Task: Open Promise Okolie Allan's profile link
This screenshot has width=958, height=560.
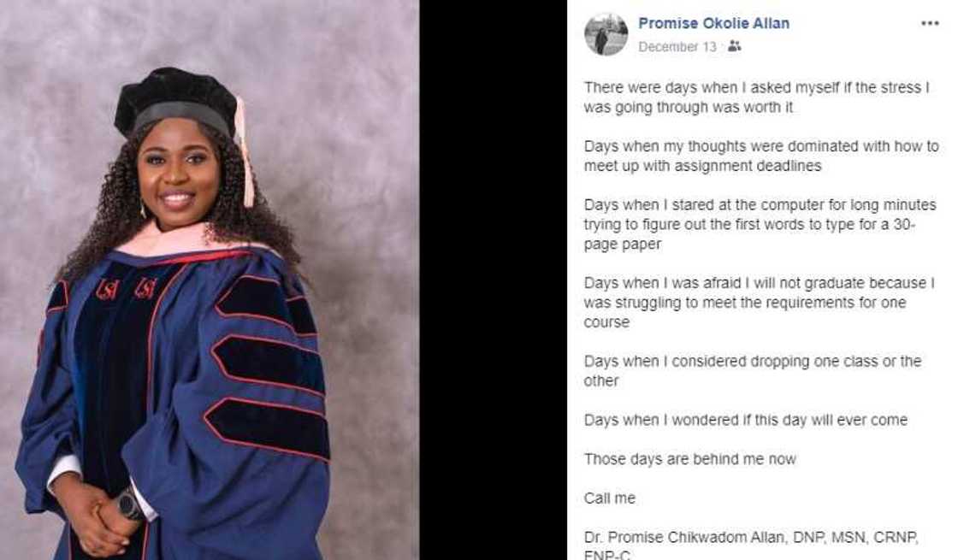Action: (713, 24)
